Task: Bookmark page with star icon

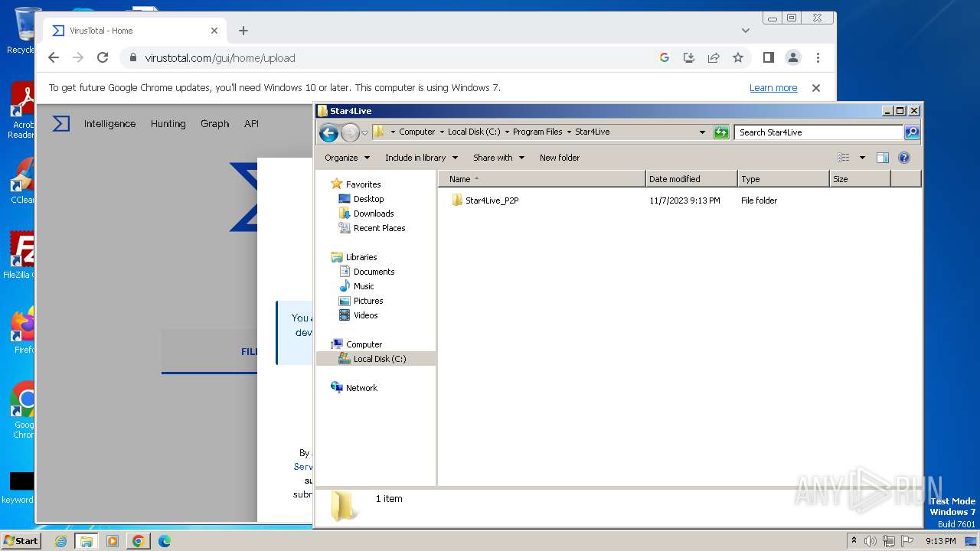Action: click(738, 57)
